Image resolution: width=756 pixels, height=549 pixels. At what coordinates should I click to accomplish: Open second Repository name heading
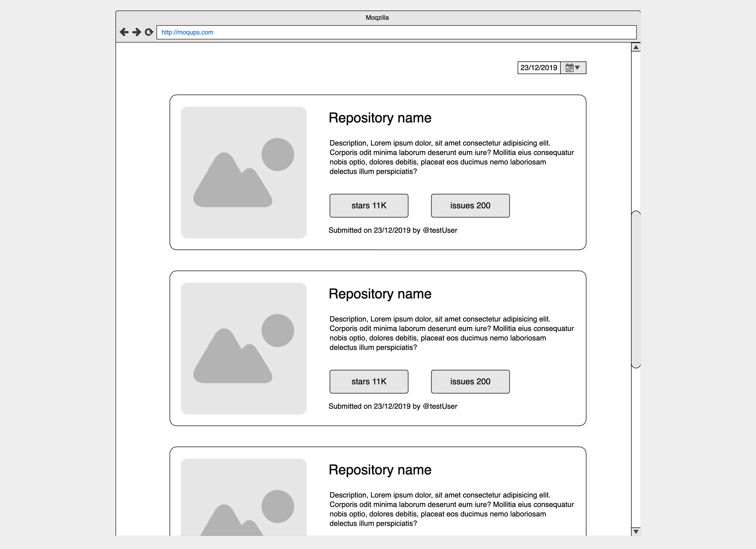pyautogui.click(x=380, y=294)
